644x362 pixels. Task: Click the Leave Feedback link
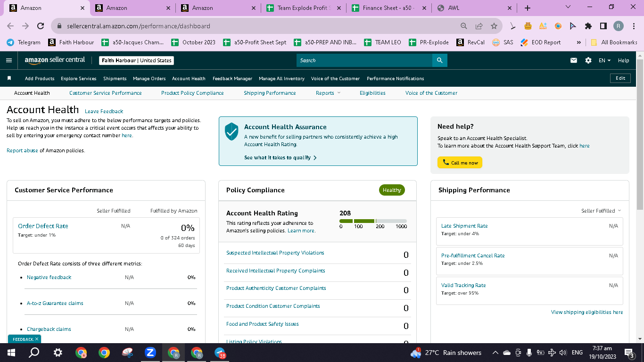click(104, 111)
